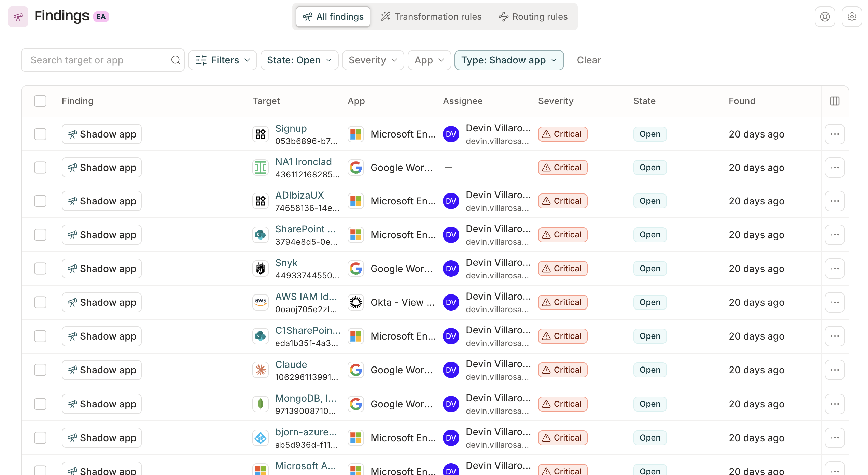Screen dimensions: 868x475
Task: Click the search magnifier icon
Action: click(176, 60)
